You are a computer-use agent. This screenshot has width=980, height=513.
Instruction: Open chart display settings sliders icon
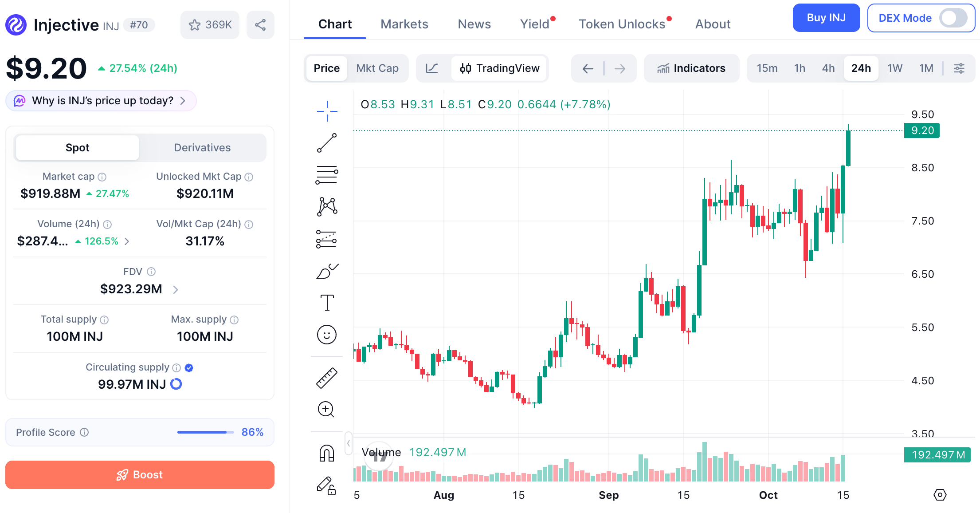pos(959,68)
